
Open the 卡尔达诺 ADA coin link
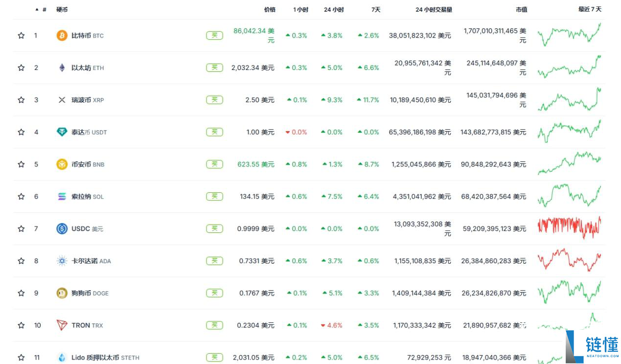(x=91, y=261)
